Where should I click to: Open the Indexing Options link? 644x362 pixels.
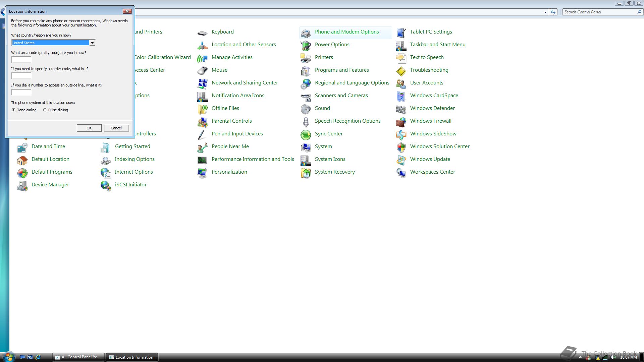(135, 159)
